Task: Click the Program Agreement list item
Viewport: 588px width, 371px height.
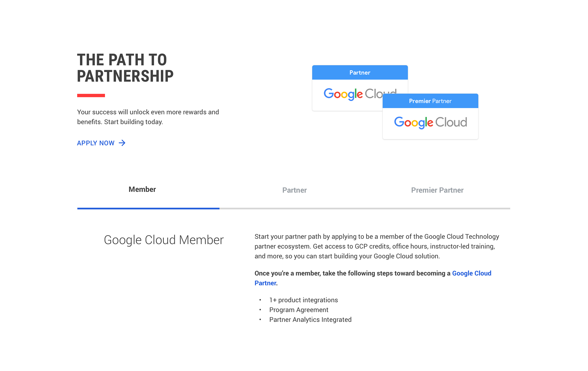Action: (299, 310)
